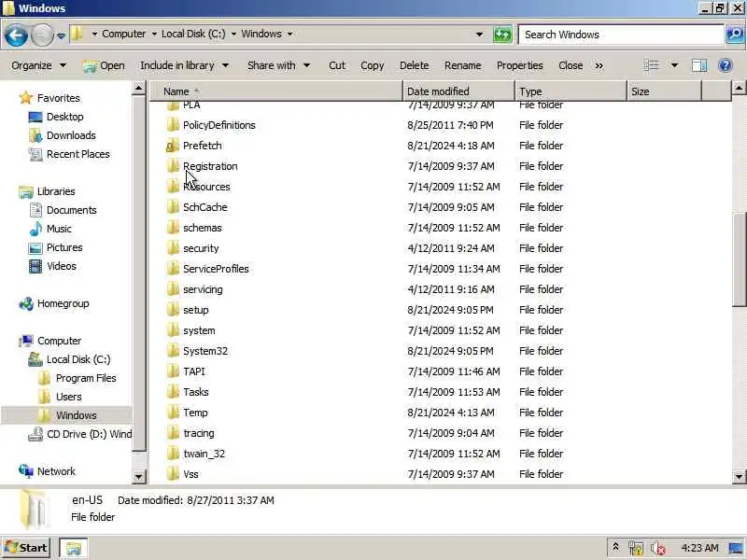The height and width of the screenshot is (560, 747).
Task: Open Downloads in the sidebar
Action: (x=71, y=135)
